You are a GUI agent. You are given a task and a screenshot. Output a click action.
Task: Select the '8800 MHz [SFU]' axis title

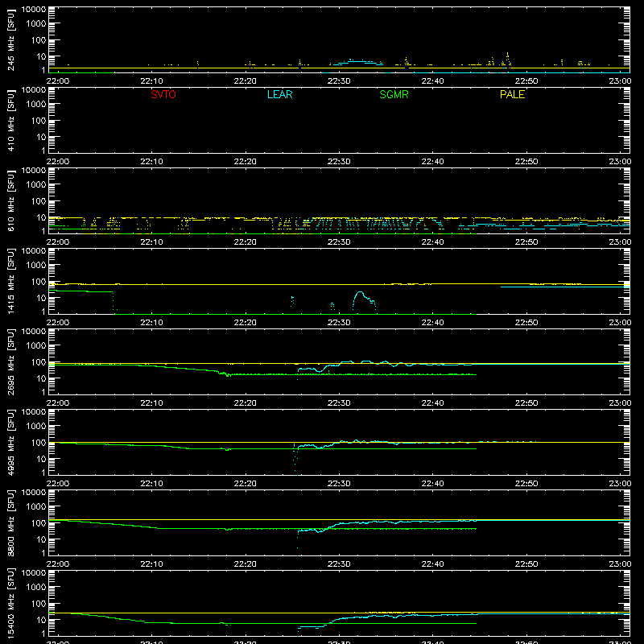point(10,522)
